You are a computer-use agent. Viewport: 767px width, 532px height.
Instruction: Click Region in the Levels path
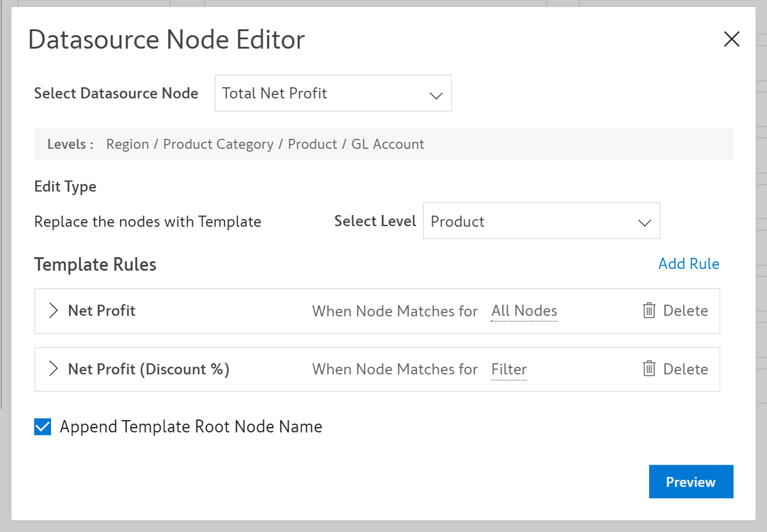point(127,144)
